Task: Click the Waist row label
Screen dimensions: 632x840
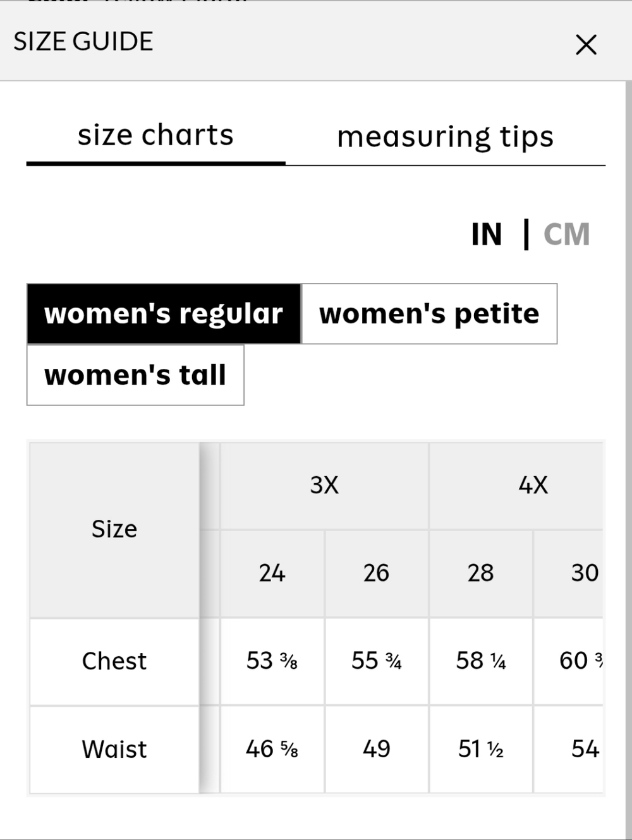Action: pyautogui.click(x=114, y=750)
